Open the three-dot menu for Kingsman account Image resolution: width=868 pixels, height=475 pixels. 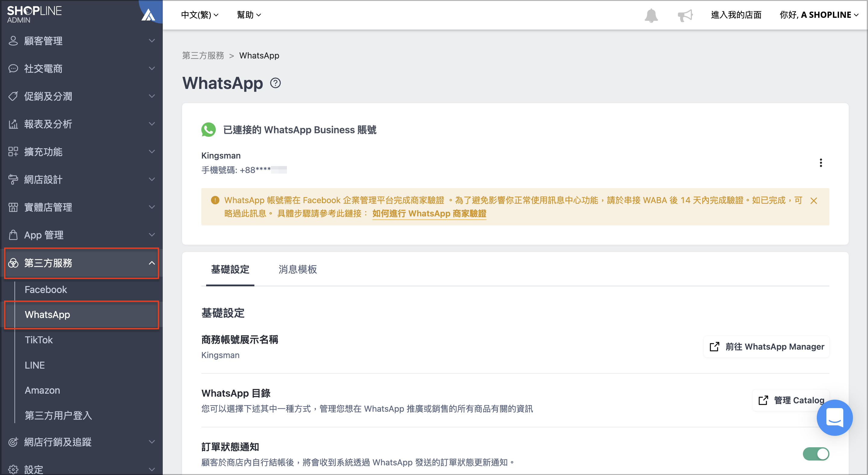tap(821, 163)
